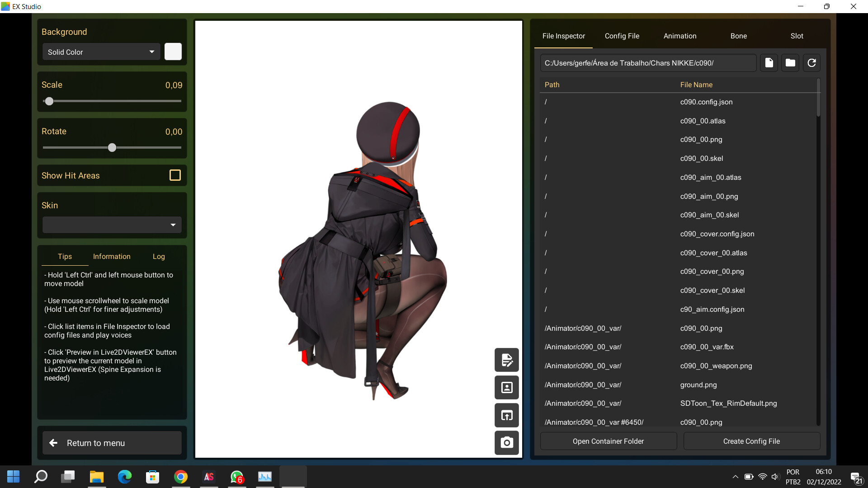Select c090_aim_00.skel file row
Image resolution: width=868 pixels, height=488 pixels.
click(678, 215)
